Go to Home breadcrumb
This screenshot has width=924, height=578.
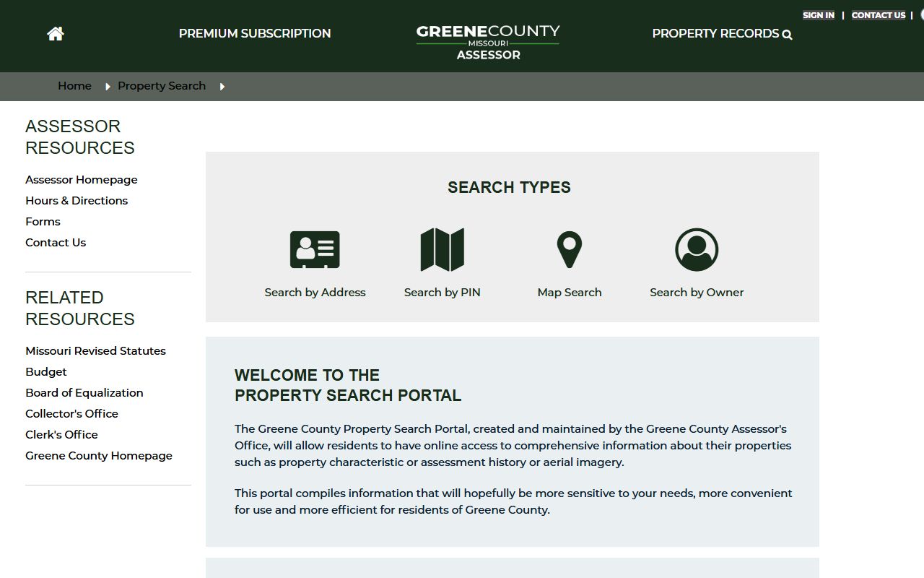tap(74, 86)
